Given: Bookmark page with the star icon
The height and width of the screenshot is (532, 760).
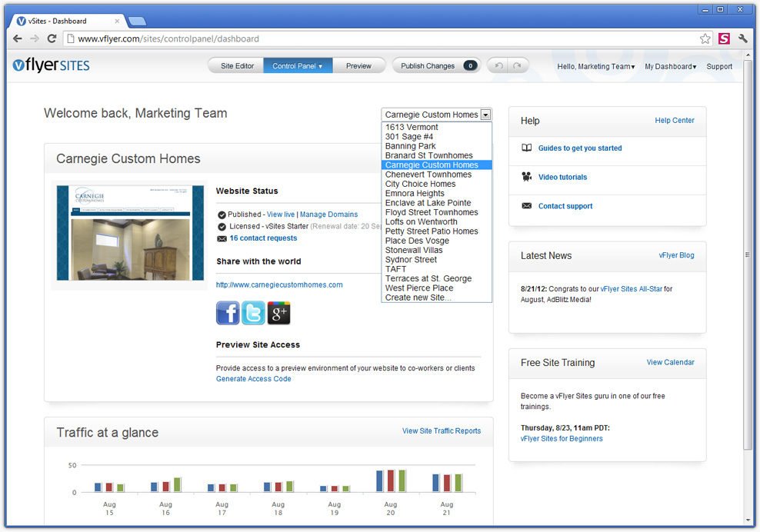Looking at the screenshot, I should (x=705, y=38).
